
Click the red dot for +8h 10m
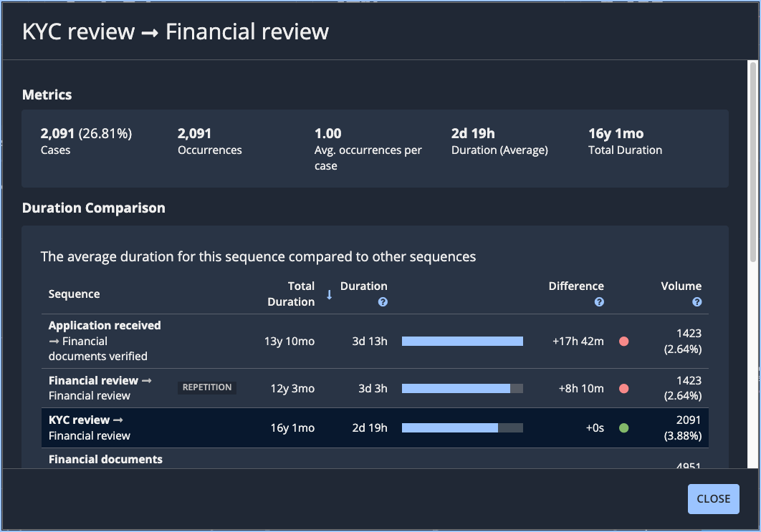tap(624, 389)
